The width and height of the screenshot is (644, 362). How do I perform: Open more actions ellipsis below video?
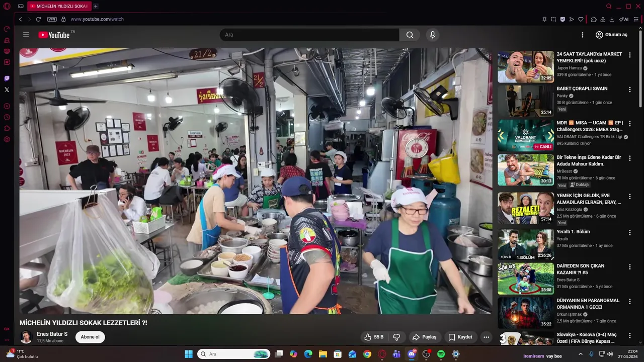click(486, 337)
